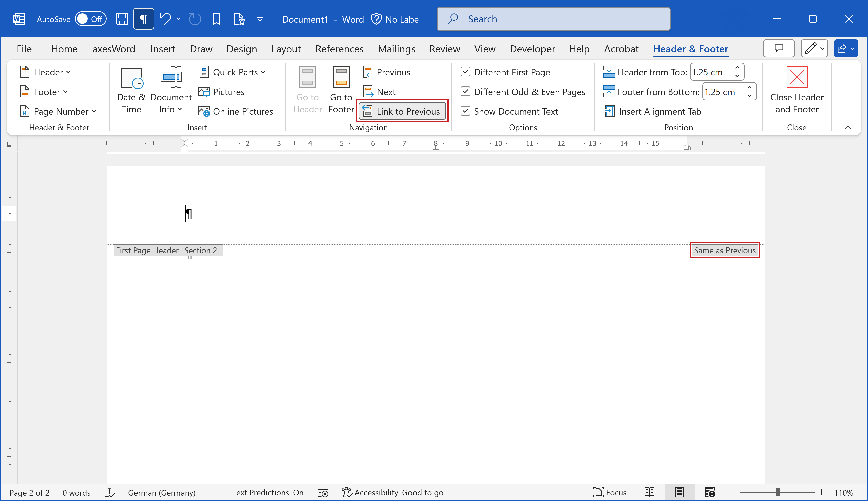Toggle the AutoSave switch
This screenshot has height=501, width=868.
(x=91, y=19)
